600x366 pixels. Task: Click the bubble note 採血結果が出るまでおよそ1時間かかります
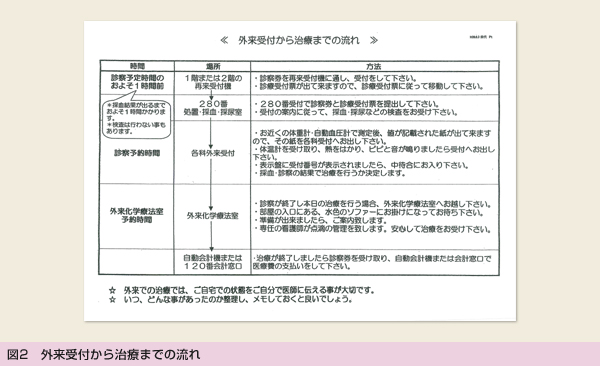136,111
